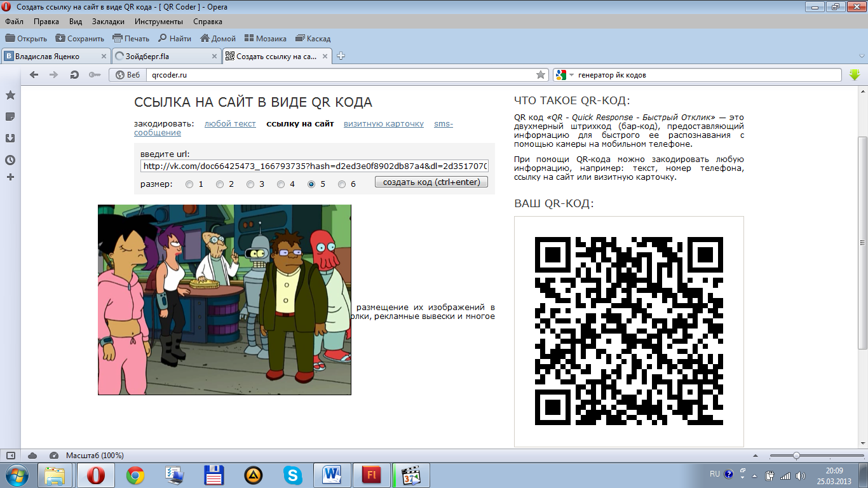Go to Домой home page

[218, 38]
